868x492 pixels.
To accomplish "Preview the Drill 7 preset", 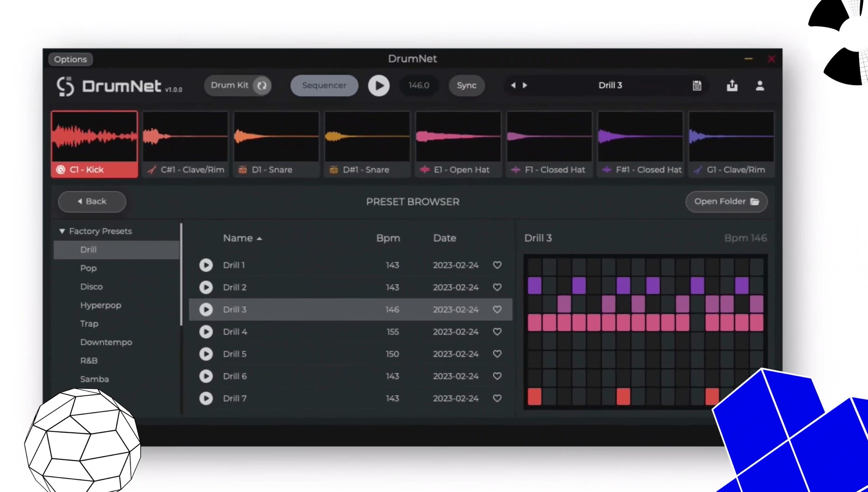I will coord(206,398).
